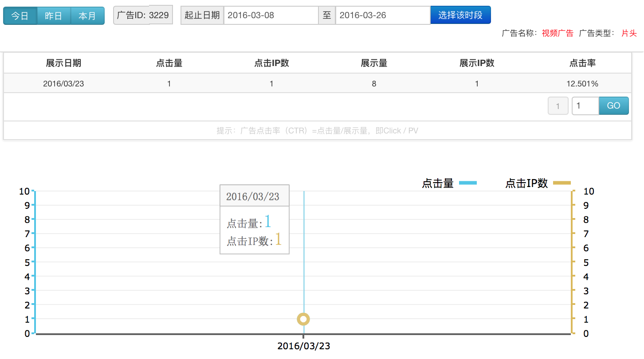Viewport: 644px width, 359px height.
Task: Click the 片头 ad type text
Action: [629, 33]
